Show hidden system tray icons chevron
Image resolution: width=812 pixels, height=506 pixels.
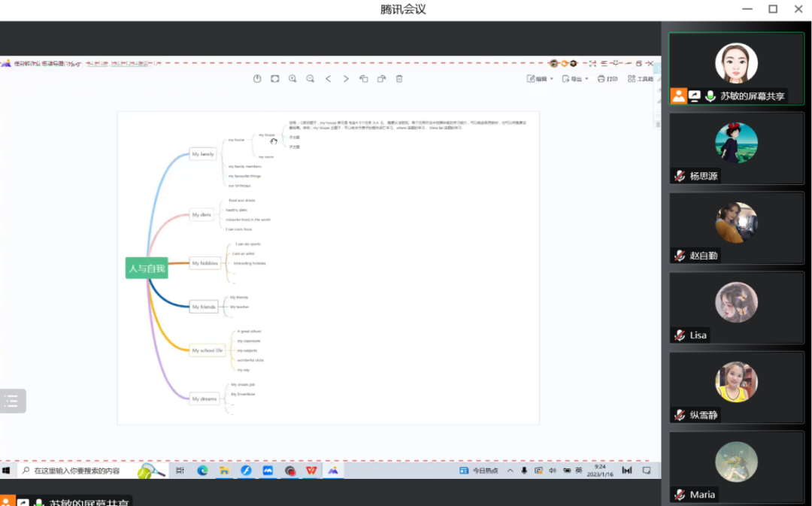tap(510, 470)
